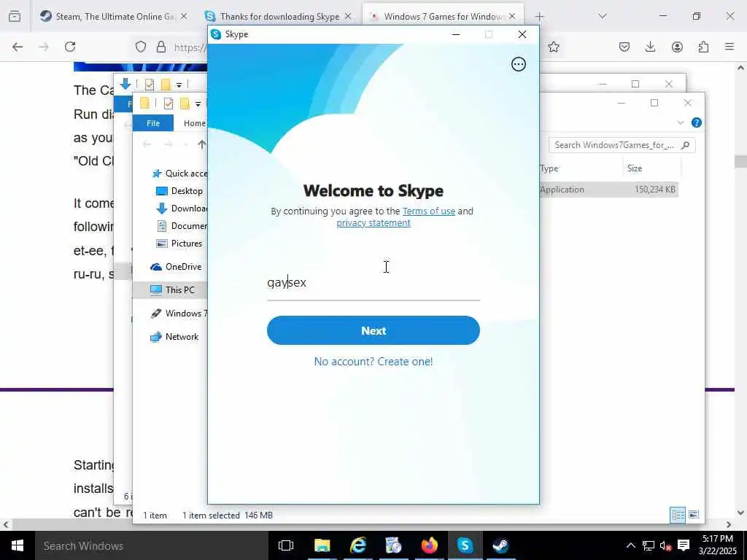
Task: Click No account? Create one! link
Action: click(373, 362)
